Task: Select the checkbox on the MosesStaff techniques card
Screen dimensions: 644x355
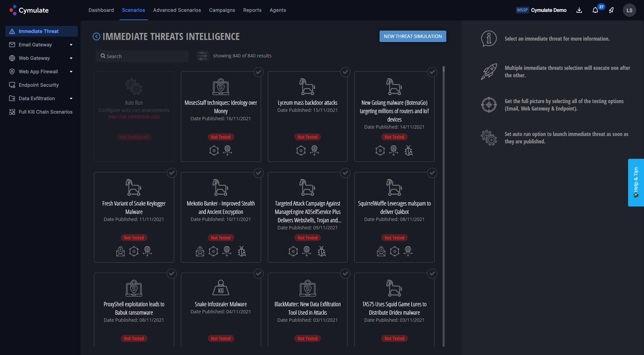Action: pyautogui.click(x=258, y=72)
